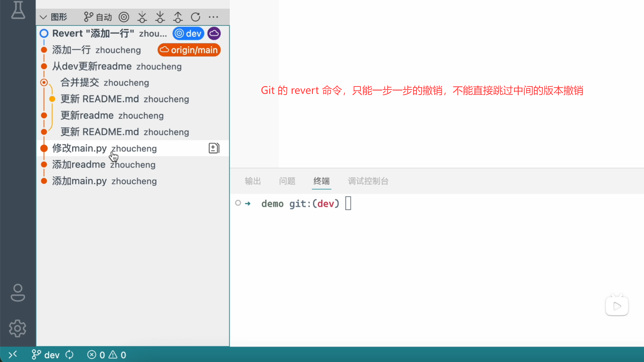Open dev branch picker in status bar
The height and width of the screenshot is (362, 644).
point(46,355)
